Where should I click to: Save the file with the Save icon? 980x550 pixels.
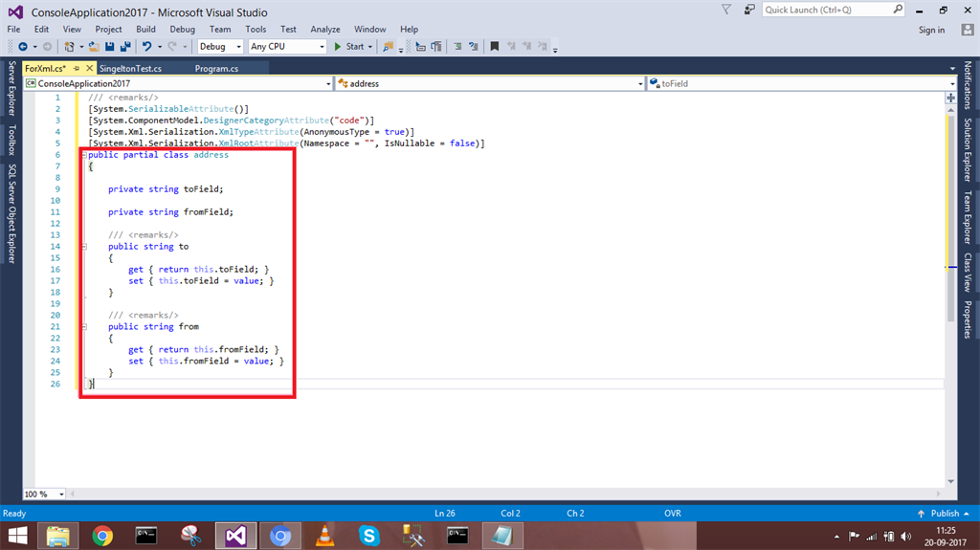(109, 46)
